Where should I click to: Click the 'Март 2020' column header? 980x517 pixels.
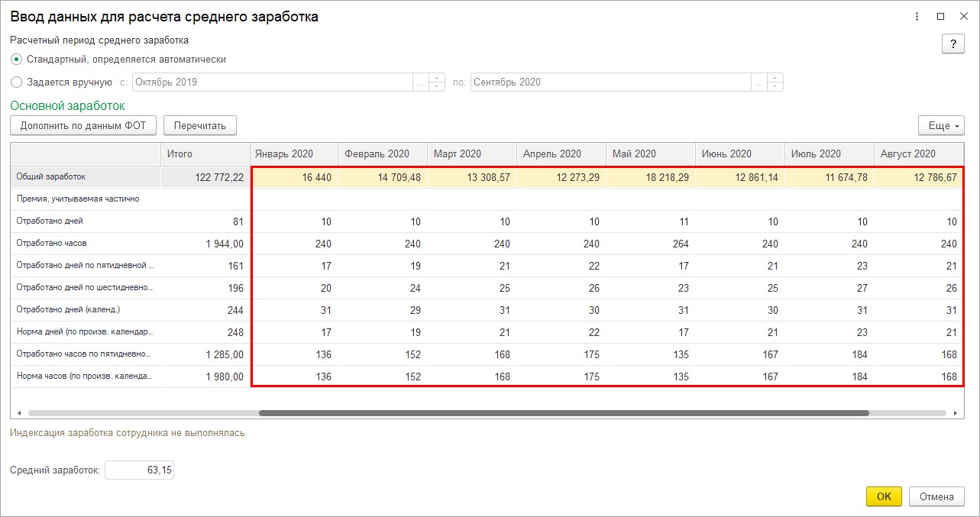click(x=473, y=153)
